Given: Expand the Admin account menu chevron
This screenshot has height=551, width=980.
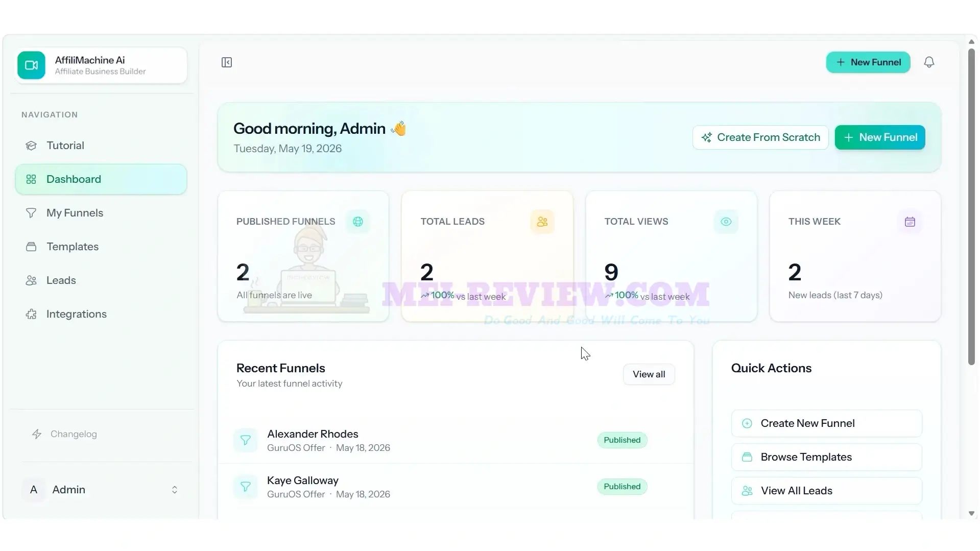Looking at the screenshot, I should pos(175,490).
